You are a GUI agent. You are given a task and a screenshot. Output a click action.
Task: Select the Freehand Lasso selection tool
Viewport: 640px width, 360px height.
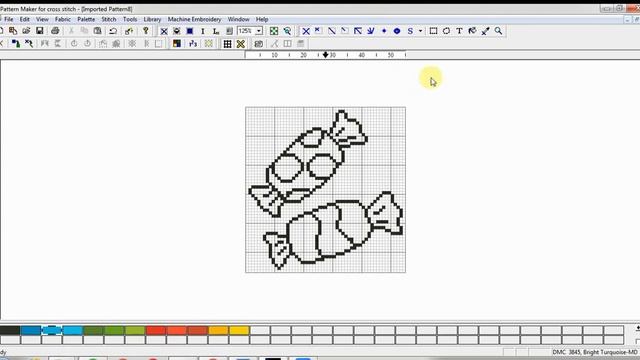pos(446,31)
